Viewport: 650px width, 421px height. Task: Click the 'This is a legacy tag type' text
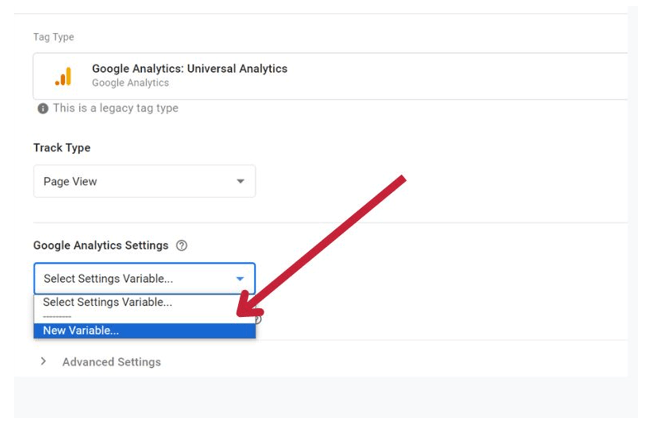116,108
